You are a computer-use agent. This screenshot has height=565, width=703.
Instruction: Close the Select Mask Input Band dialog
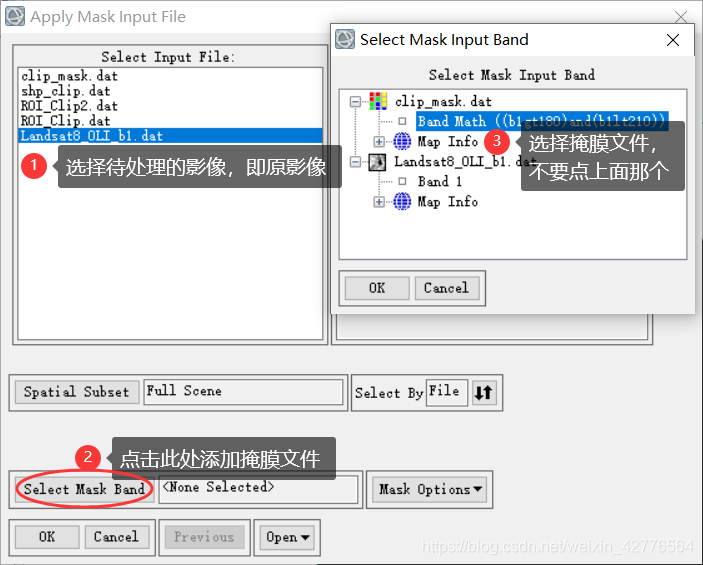pyautogui.click(x=673, y=40)
